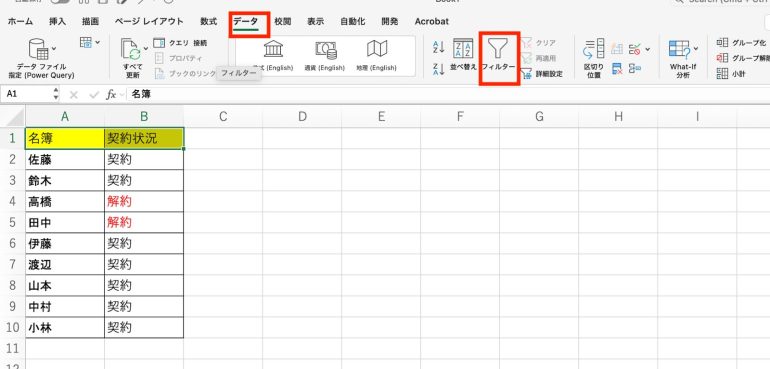Click the グループ化 group rows command

coord(741,43)
